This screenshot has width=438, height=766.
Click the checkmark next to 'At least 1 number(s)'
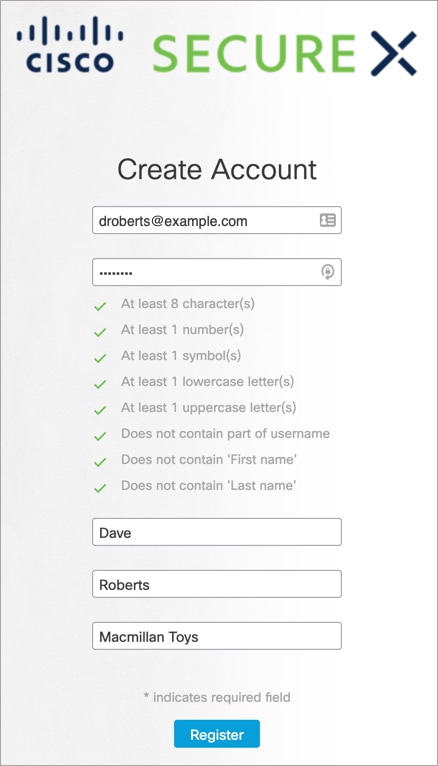[100, 332]
